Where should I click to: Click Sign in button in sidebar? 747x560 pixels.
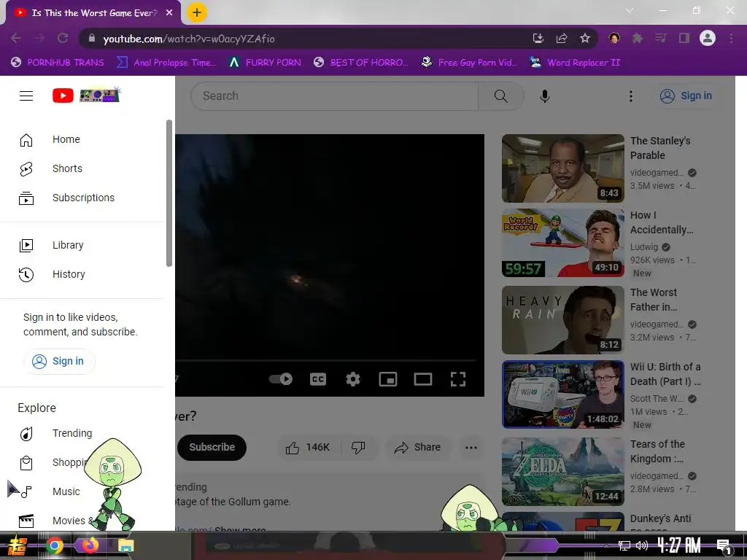[x=59, y=362]
